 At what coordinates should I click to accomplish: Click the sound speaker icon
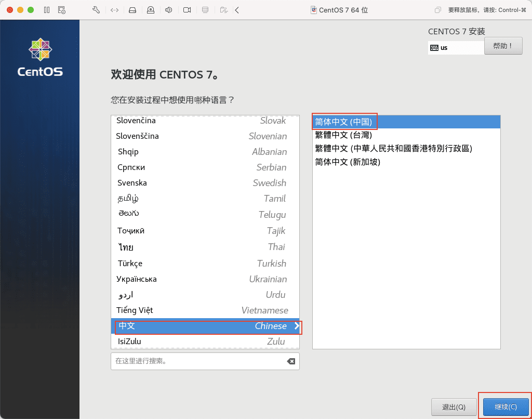(168, 10)
